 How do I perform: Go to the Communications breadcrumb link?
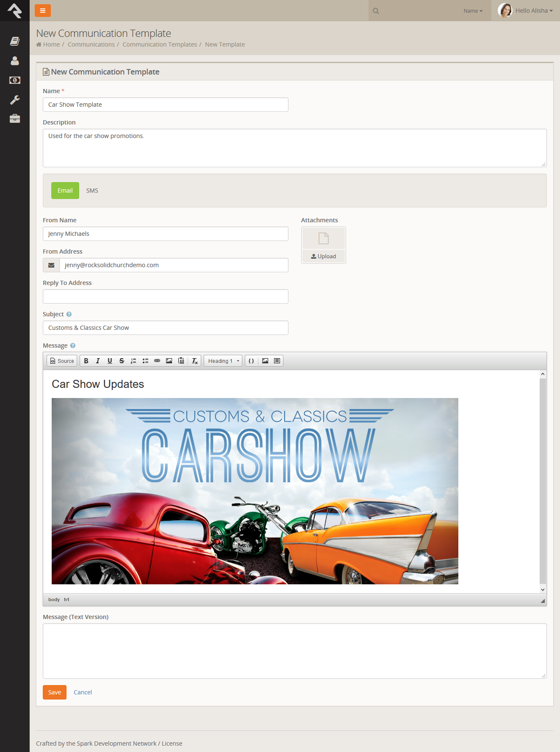(x=91, y=44)
